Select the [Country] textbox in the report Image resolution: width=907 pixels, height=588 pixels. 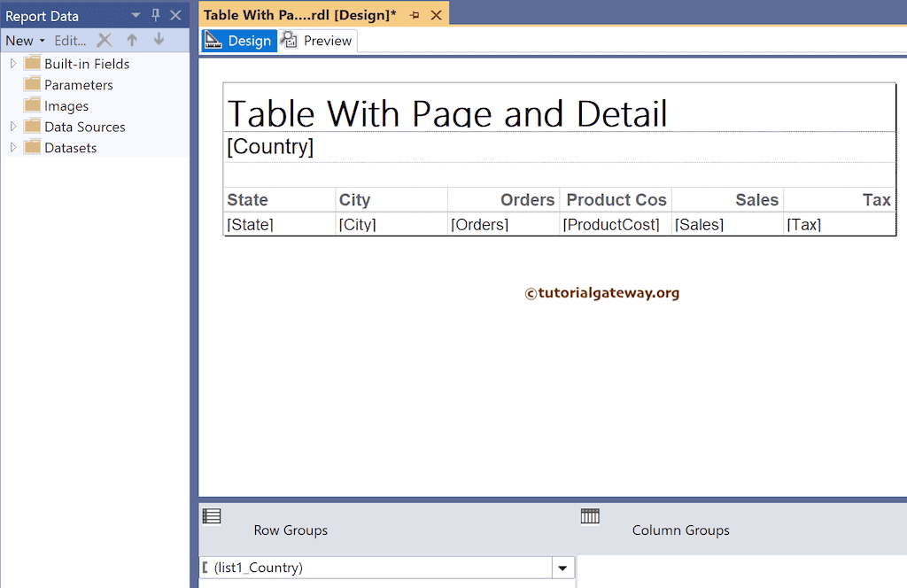pos(270,147)
